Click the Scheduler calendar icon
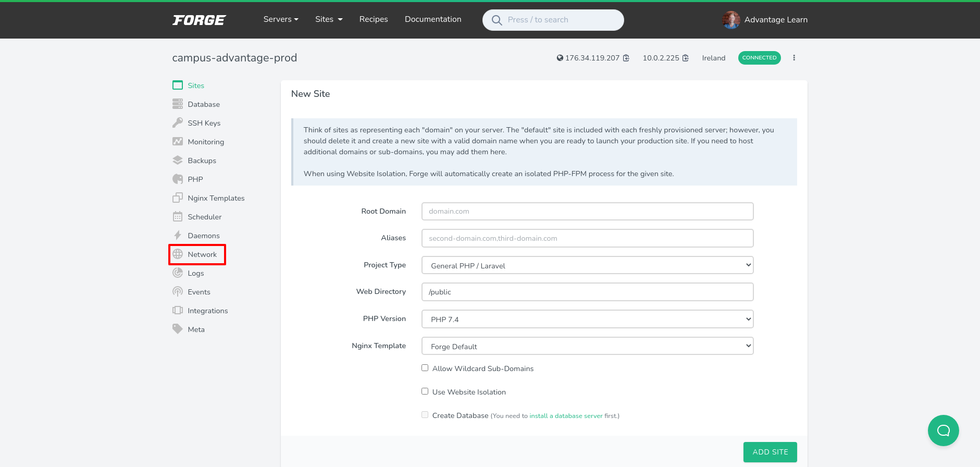 click(178, 216)
